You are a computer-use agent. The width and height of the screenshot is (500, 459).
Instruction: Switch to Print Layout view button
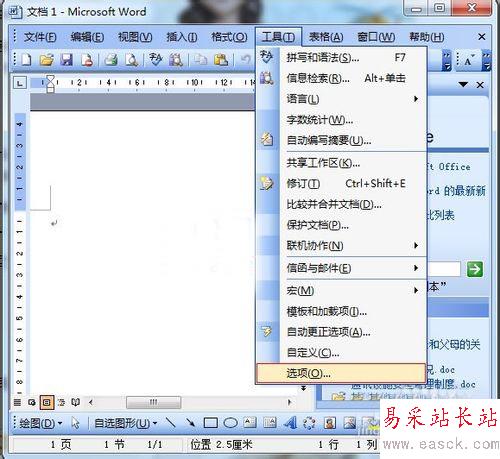click(47, 402)
